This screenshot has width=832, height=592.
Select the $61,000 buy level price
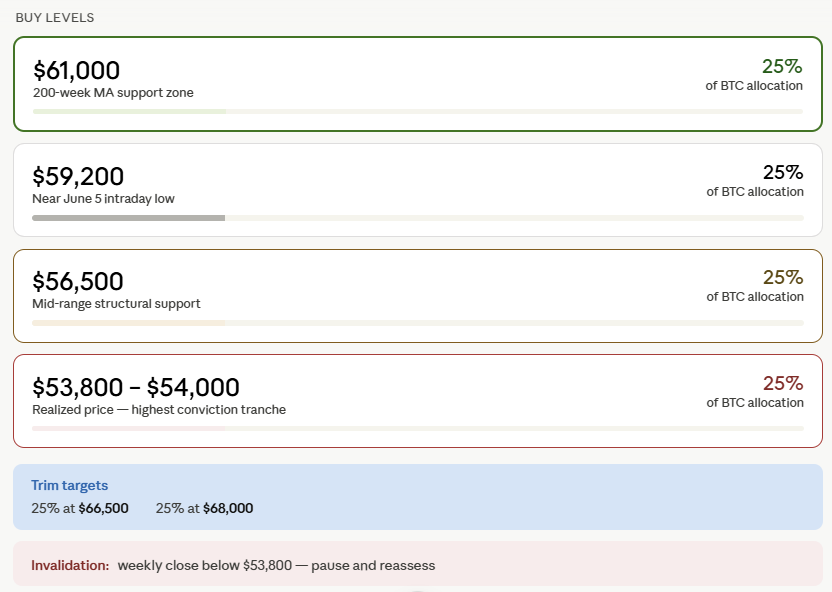[x=76, y=71]
